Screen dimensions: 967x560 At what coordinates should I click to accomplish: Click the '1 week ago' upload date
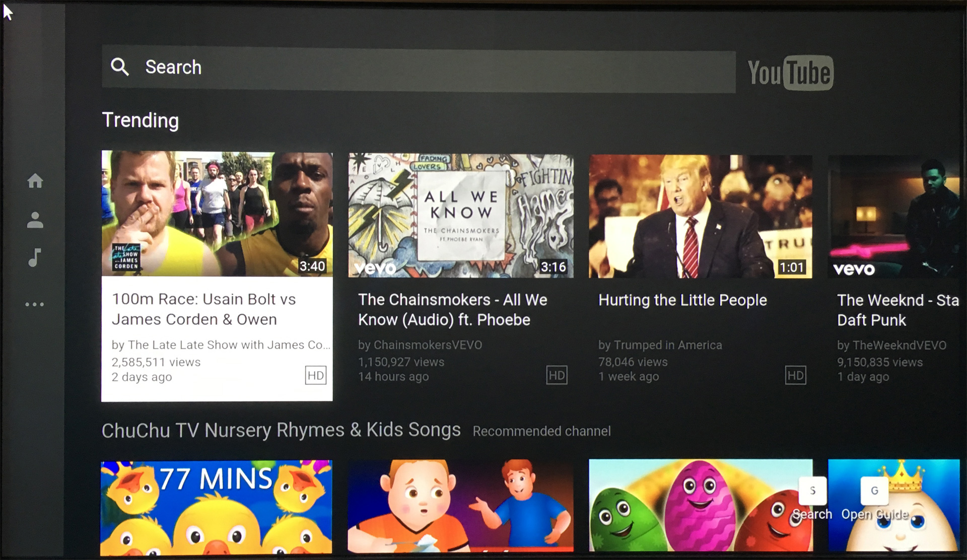tap(629, 377)
